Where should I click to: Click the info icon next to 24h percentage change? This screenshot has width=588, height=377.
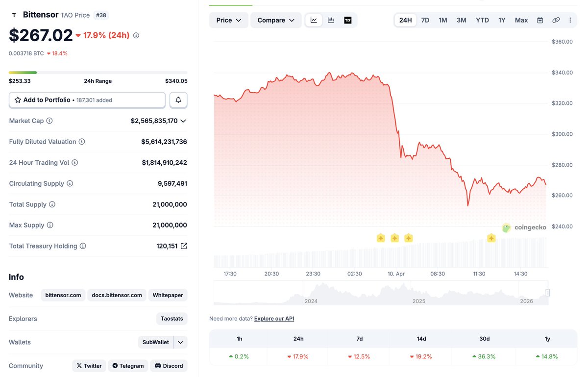[x=136, y=35]
